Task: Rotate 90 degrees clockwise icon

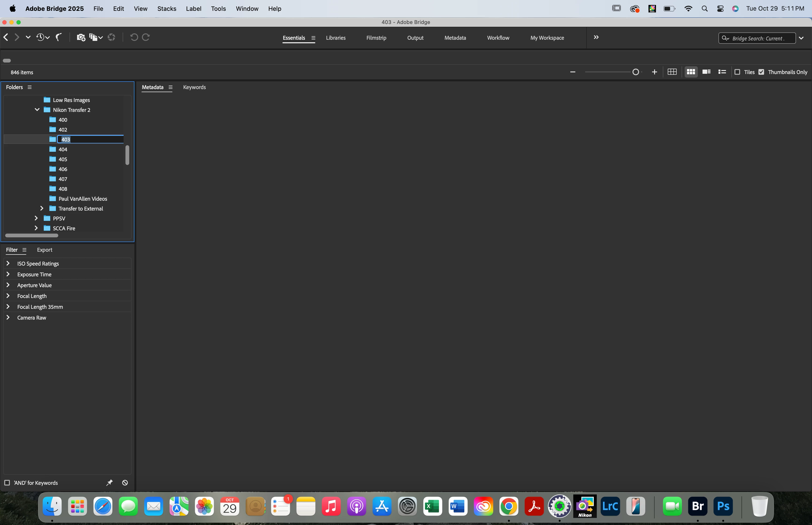Action: 146,38
